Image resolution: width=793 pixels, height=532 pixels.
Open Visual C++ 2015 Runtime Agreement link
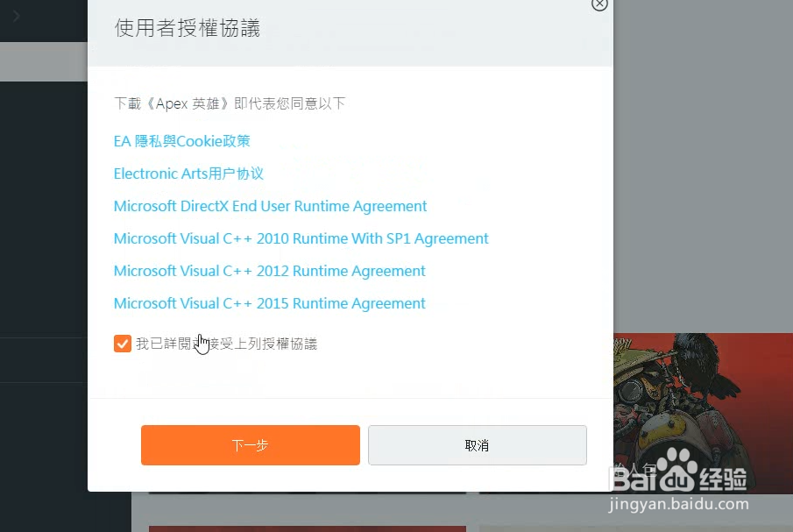(x=270, y=303)
